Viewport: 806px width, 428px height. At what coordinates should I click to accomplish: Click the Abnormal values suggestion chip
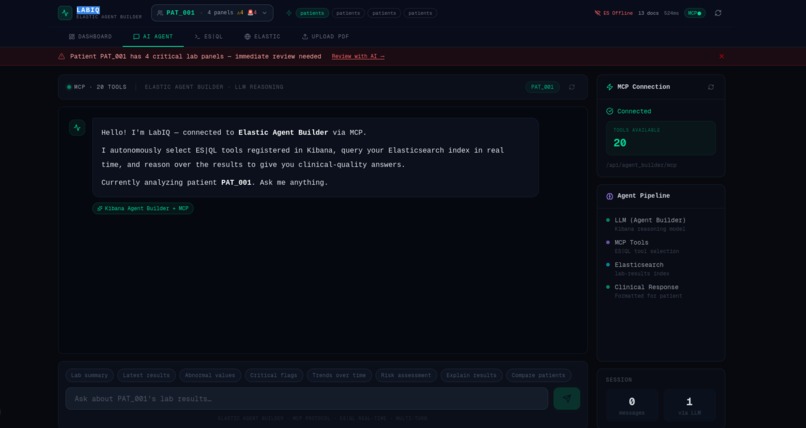point(210,376)
